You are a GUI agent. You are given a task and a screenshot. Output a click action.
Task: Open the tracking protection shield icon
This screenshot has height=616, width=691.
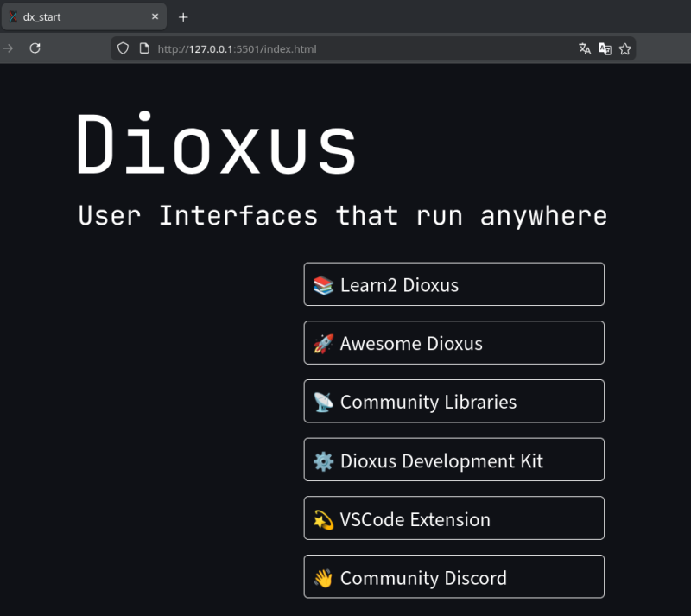pos(124,49)
